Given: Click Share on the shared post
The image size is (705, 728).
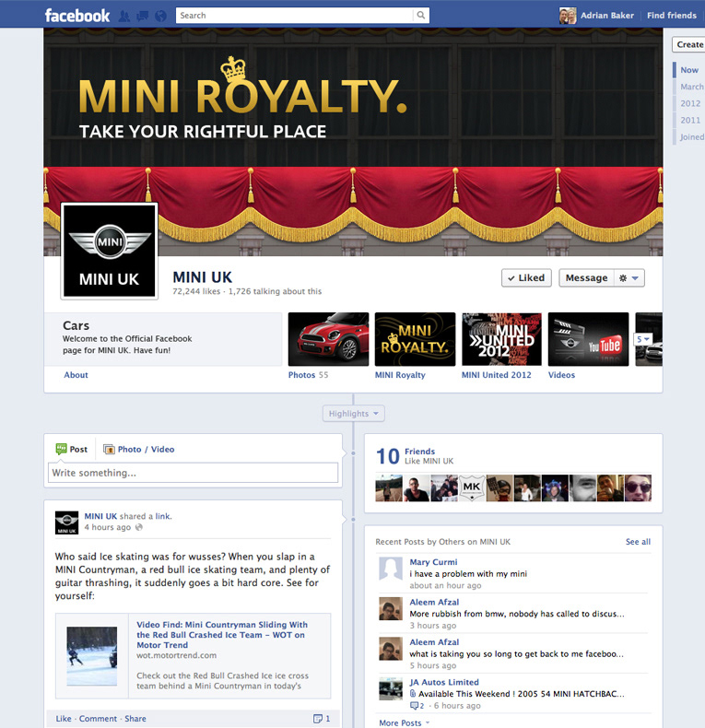Looking at the screenshot, I should point(135,719).
